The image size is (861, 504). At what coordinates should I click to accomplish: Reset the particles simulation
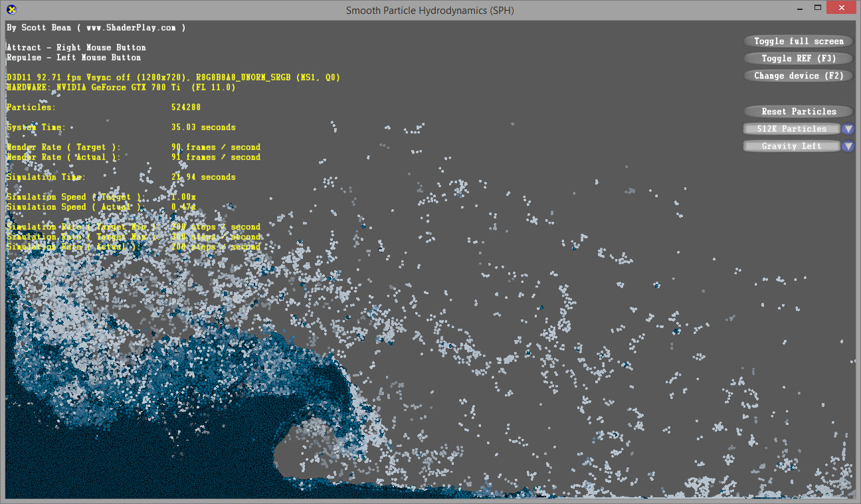(799, 112)
